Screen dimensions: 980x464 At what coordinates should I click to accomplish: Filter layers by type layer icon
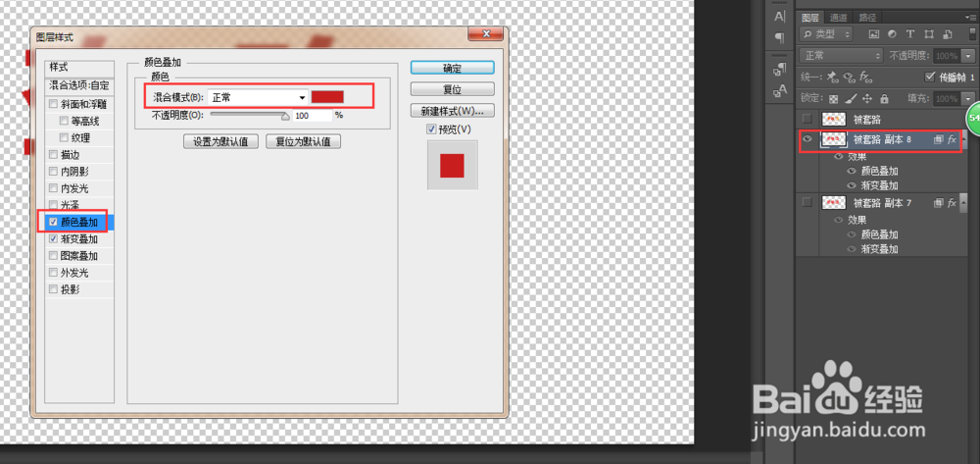pos(910,33)
